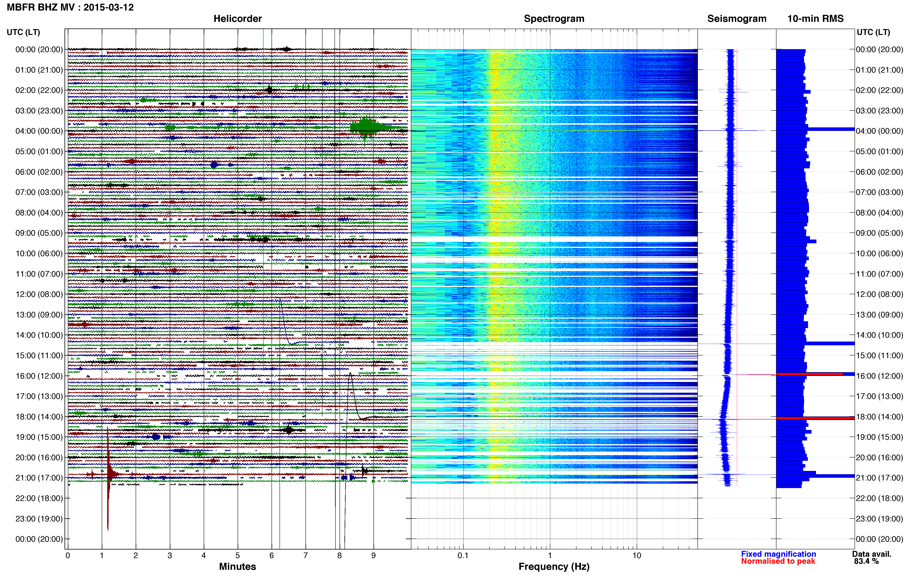Click the left '21:00 (17:00)' time label
Viewport: 924px width, 578px height.
point(39,478)
